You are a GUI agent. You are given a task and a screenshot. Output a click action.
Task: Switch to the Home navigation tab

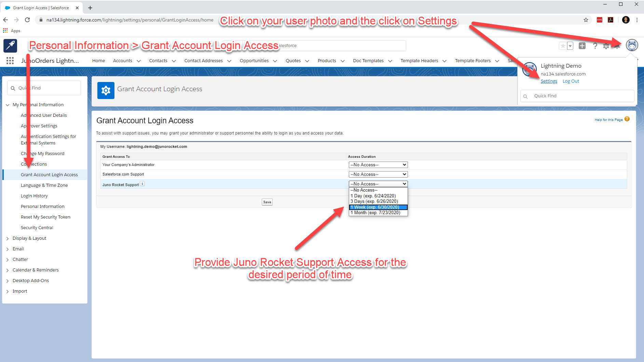[x=98, y=60]
